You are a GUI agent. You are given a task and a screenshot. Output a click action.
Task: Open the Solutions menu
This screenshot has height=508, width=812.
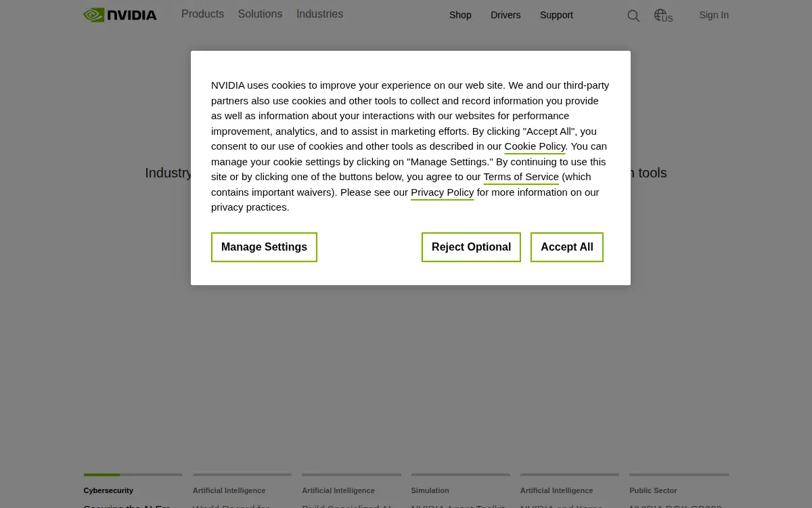260,14
